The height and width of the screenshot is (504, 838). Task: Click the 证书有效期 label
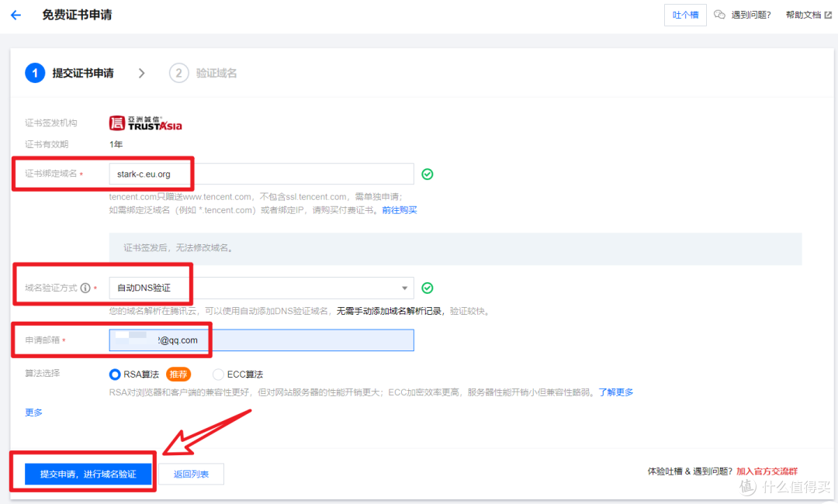[47, 144]
